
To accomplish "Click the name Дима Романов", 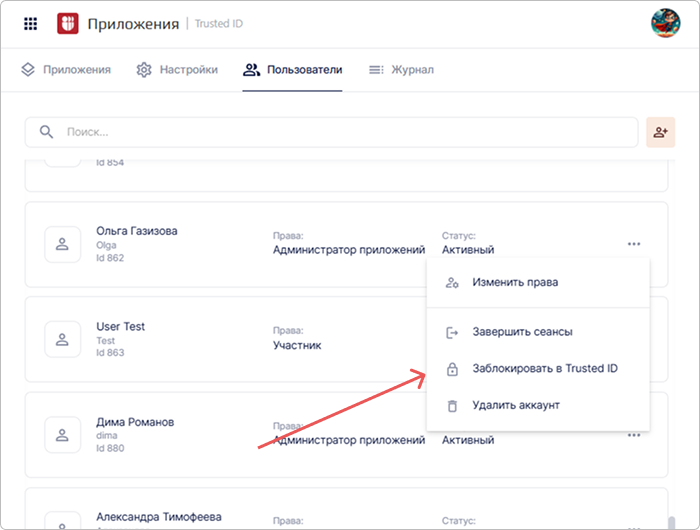I will (135, 422).
